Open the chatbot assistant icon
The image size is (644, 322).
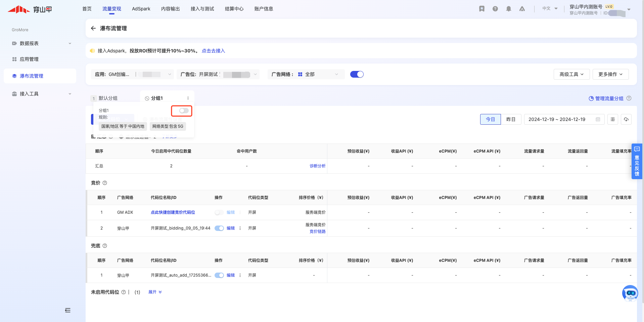click(630, 293)
